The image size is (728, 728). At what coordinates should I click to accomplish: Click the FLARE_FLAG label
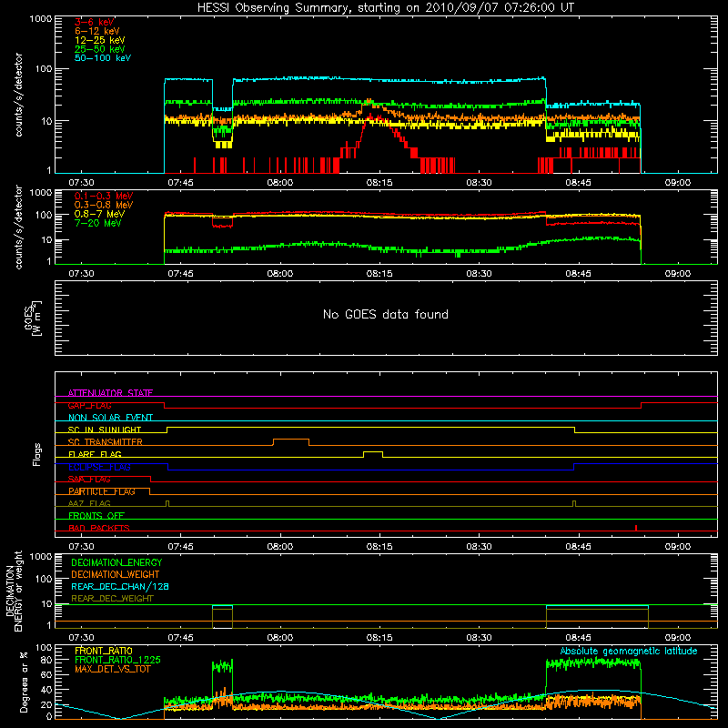pyautogui.click(x=95, y=454)
